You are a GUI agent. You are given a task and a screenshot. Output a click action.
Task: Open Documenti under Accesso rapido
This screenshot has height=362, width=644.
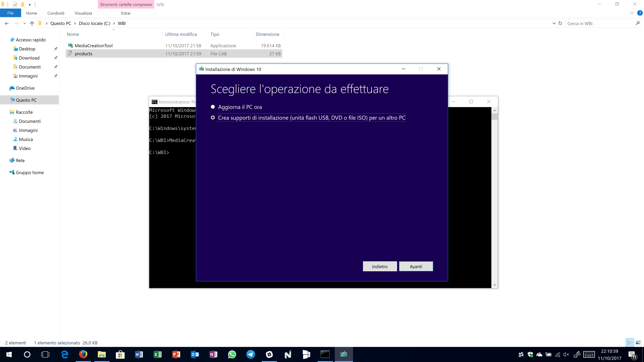click(x=30, y=67)
